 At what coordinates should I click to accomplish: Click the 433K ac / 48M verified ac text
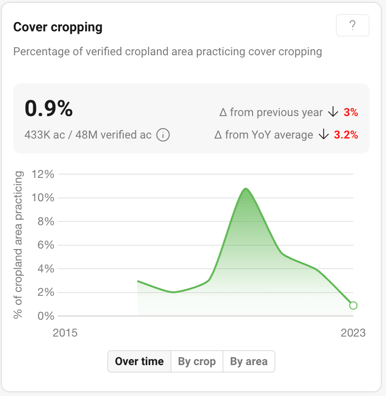(x=88, y=135)
